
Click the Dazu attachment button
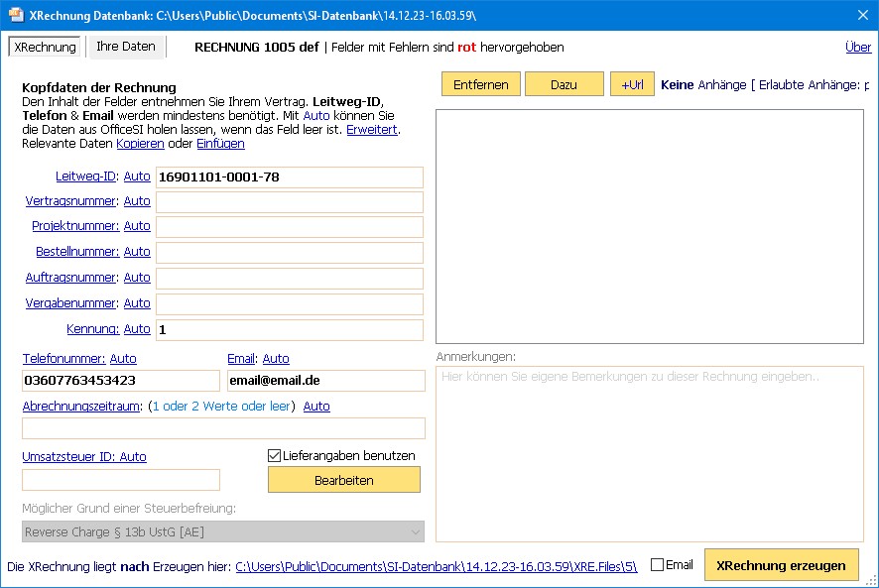(x=564, y=85)
